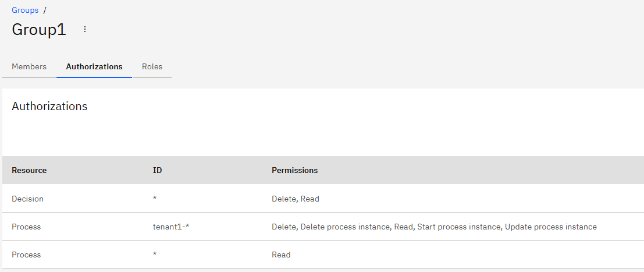Viewport: 644px width, 272px height.
Task: Open the Group1 three-dot options menu
Action: click(85, 29)
